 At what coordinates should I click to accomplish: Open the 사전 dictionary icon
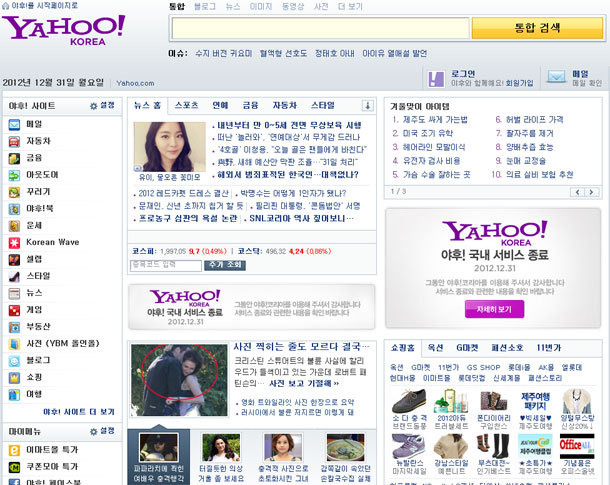click(14, 344)
